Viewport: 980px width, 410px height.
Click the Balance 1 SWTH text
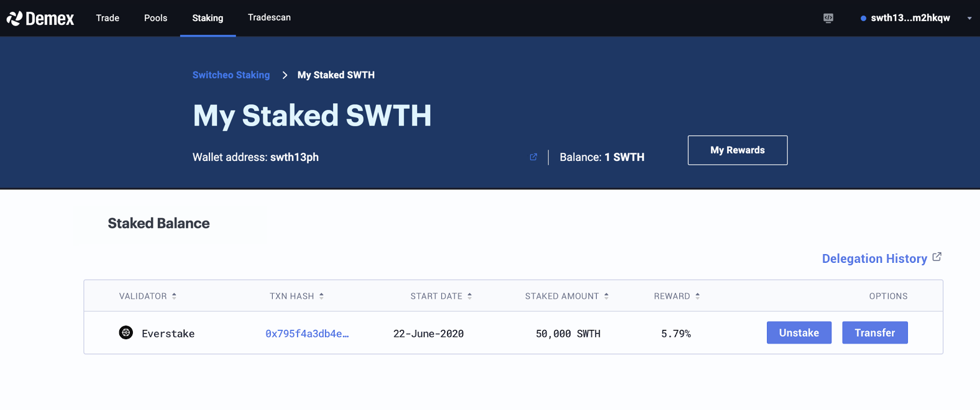602,157
